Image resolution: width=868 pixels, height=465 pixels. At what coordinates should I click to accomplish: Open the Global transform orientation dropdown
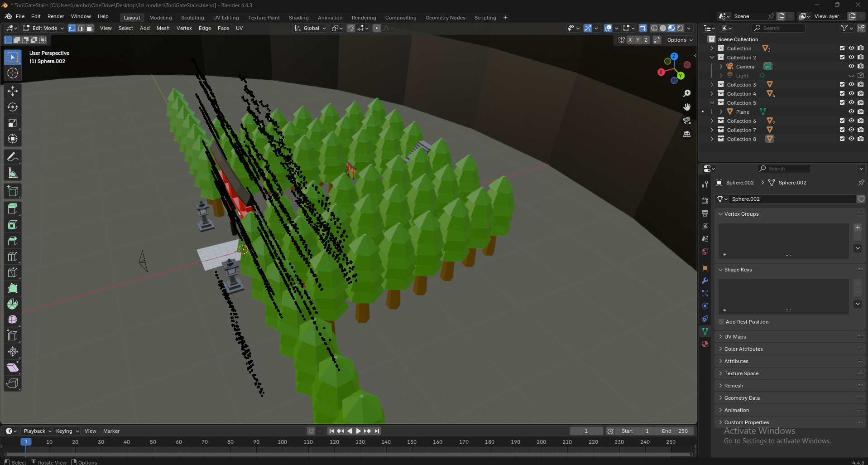click(310, 28)
